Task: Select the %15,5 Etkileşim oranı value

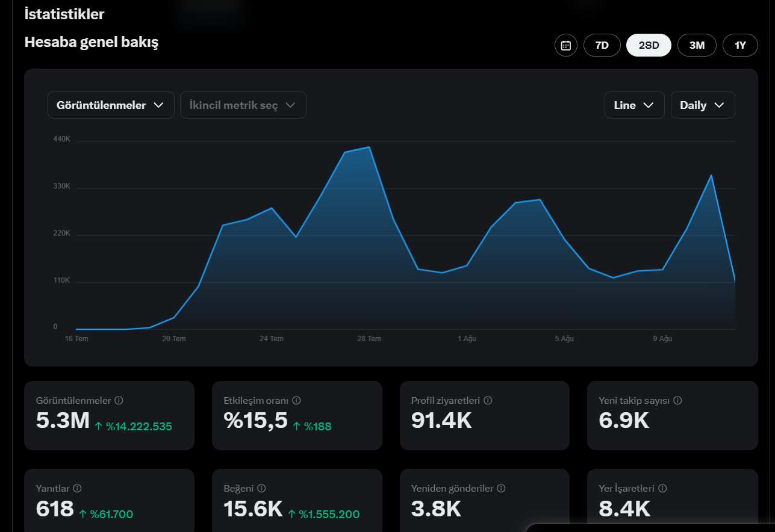Action: [256, 421]
